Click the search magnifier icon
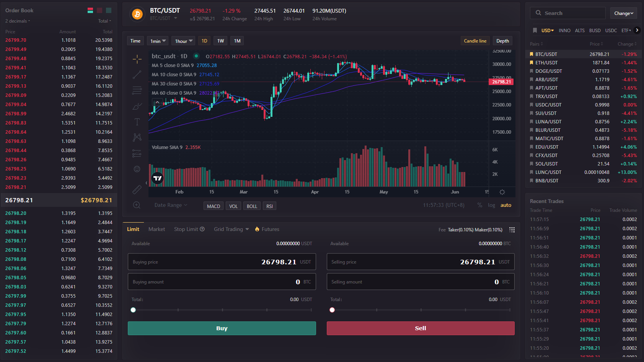 pyautogui.click(x=538, y=13)
